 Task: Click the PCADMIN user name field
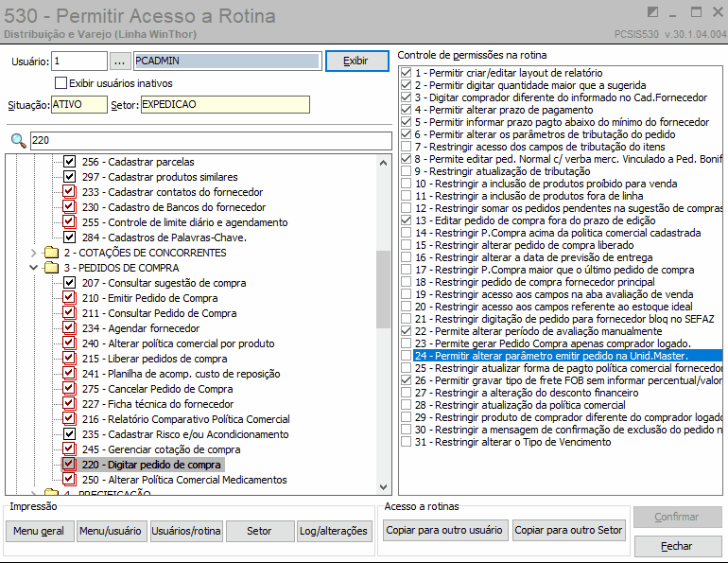pyautogui.click(x=228, y=61)
